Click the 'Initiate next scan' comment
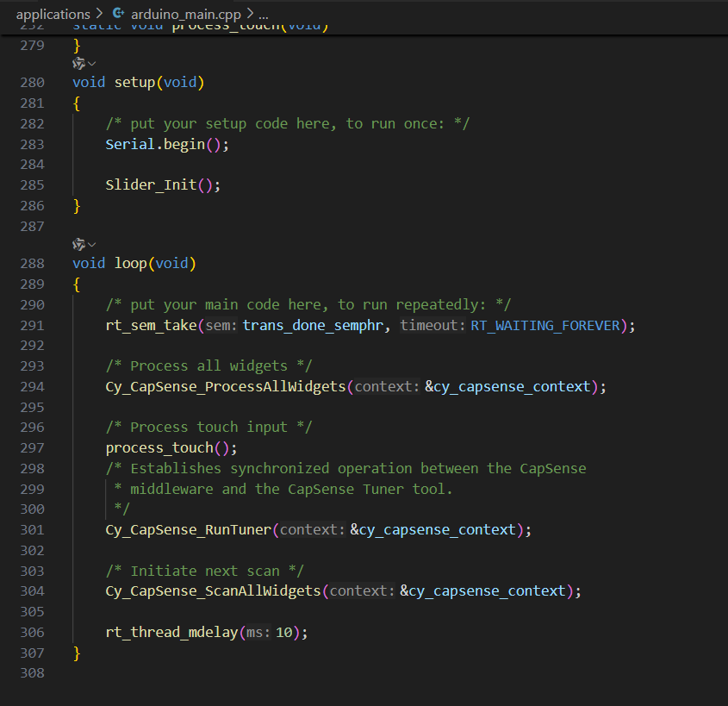 click(205, 572)
